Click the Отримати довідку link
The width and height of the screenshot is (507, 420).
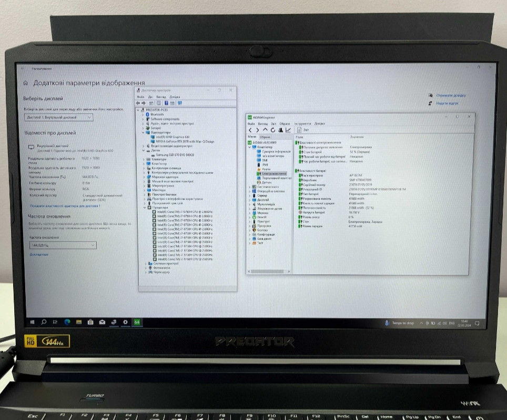tap(451, 96)
